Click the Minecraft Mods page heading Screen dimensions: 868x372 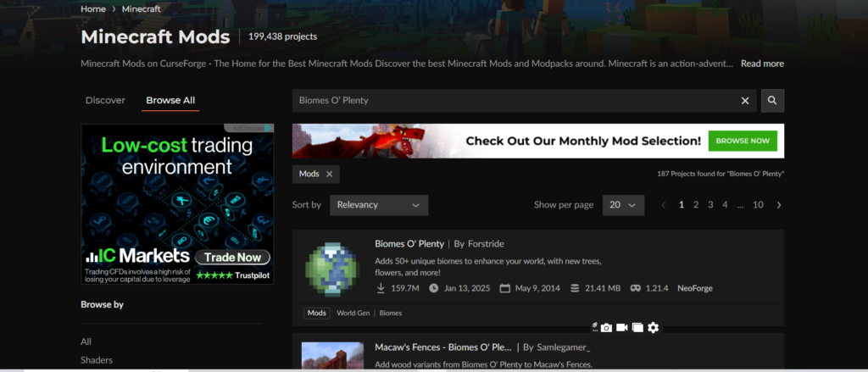click(x=156, y=37)
